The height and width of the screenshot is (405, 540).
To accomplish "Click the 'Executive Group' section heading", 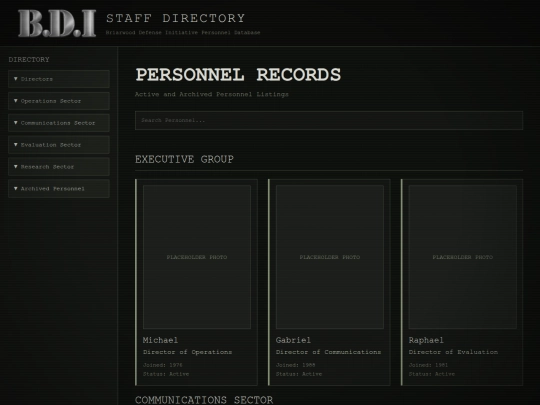I will tap(184, 159).
